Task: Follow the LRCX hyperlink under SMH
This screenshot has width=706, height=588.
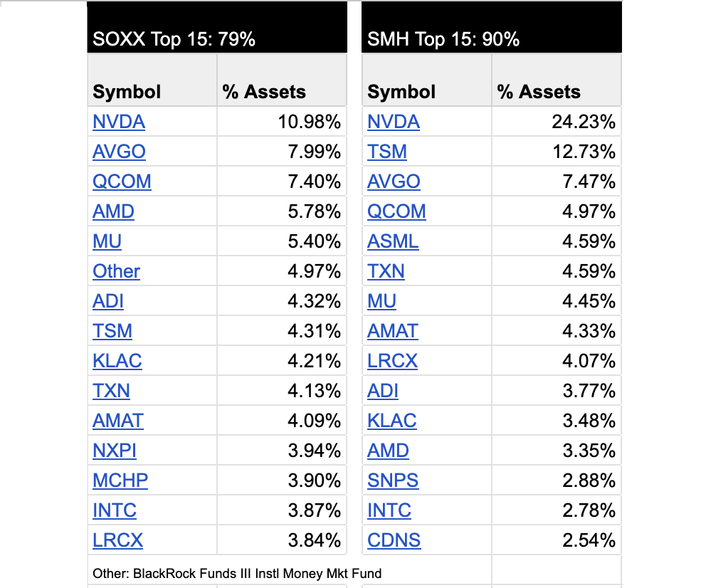Action: pos(392,360)
